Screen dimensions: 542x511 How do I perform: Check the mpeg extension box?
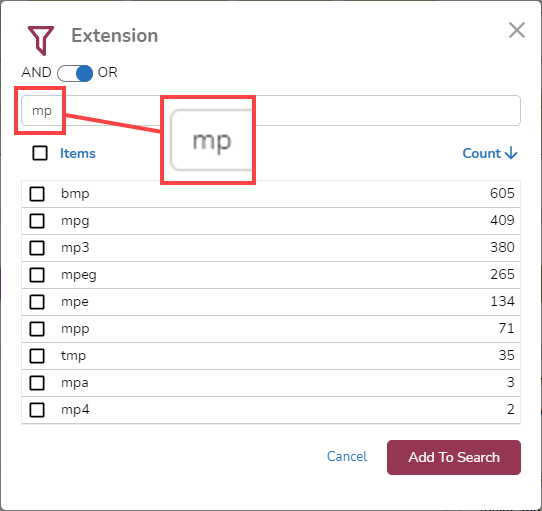37,275
